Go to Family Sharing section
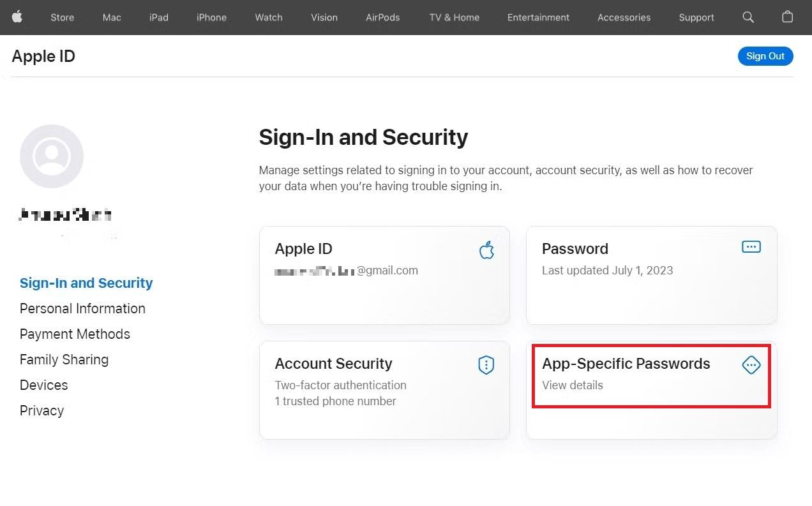The height and width of the screenshot is (506, 812). point(64,359)
